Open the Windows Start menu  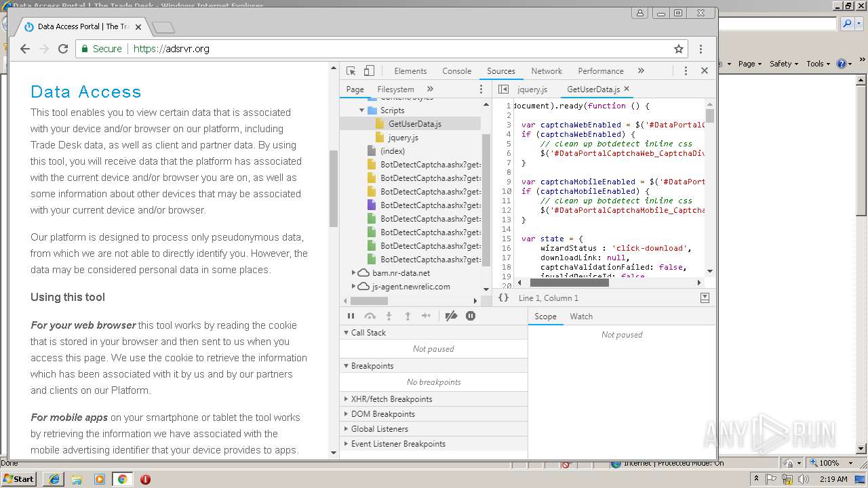pyautogui.click(x=18, y=479)
